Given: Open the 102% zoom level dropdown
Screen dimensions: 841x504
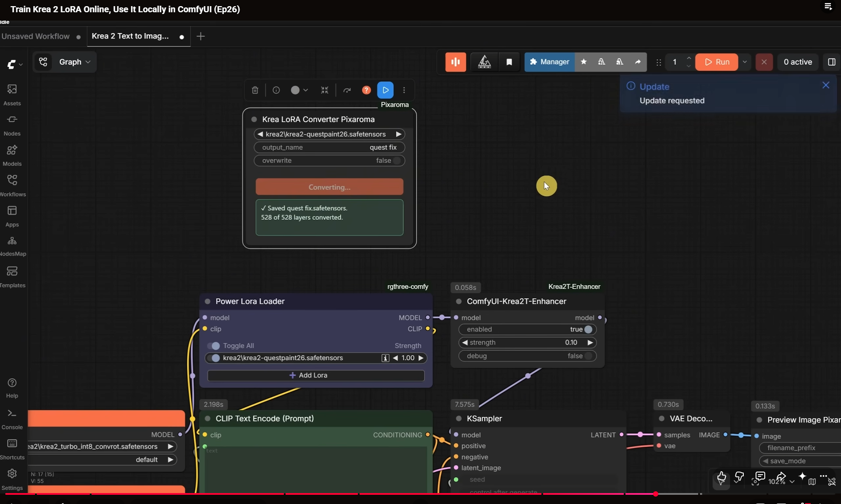Looking at the screenshot, I should click(x=781, y=482).
